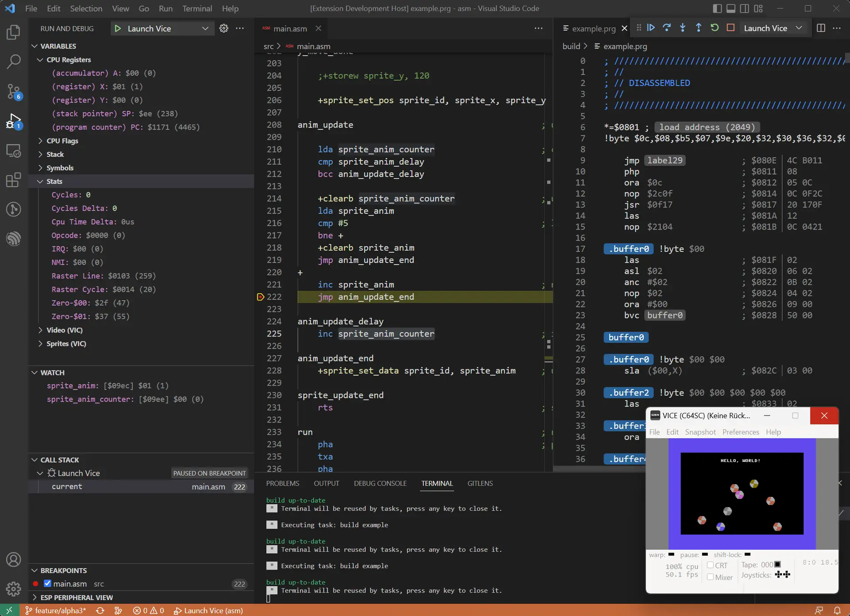Expand the Sprites (VIC) section
850x616 pixels.
click(66, 343)
